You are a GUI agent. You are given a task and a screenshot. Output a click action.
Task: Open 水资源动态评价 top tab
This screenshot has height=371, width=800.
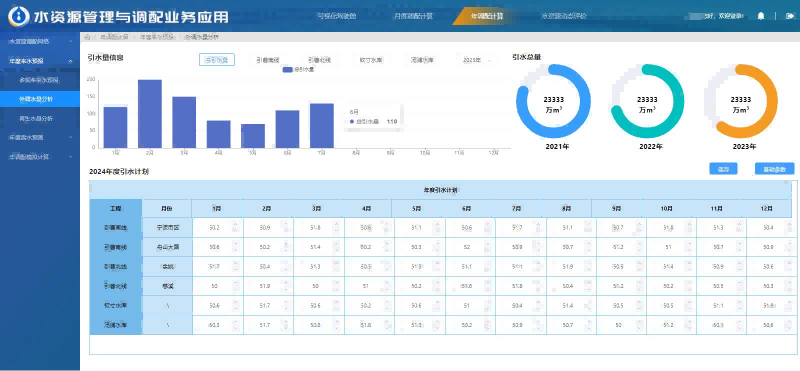tap(564, 16)
